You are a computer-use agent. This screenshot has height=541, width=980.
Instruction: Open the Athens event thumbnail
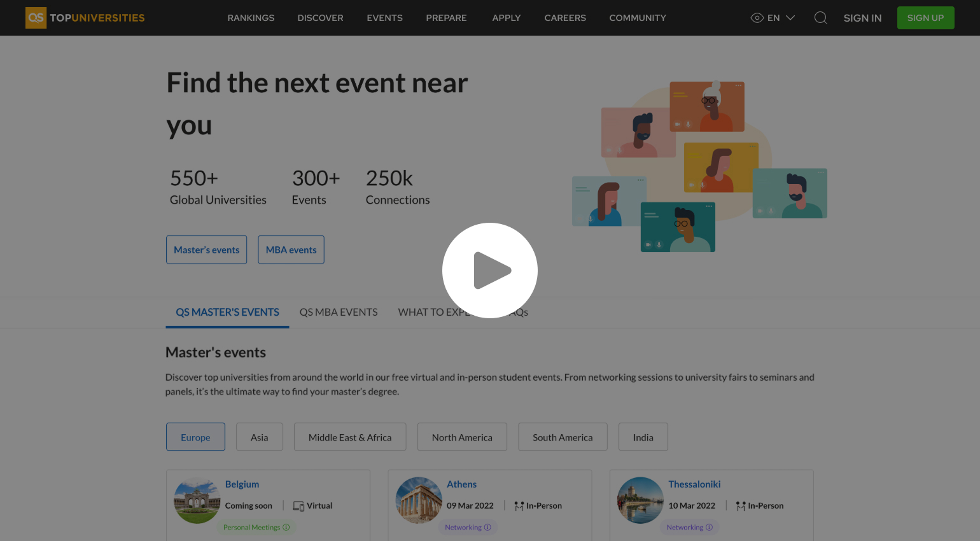pos(419,500)
